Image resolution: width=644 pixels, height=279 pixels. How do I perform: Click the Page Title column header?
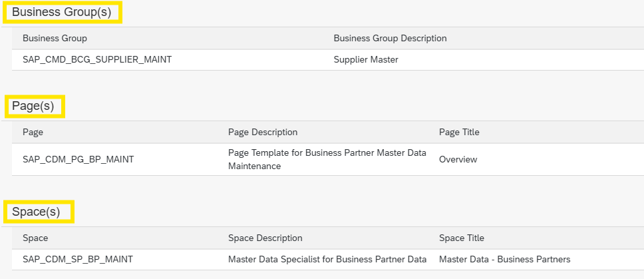click(459, 132)
